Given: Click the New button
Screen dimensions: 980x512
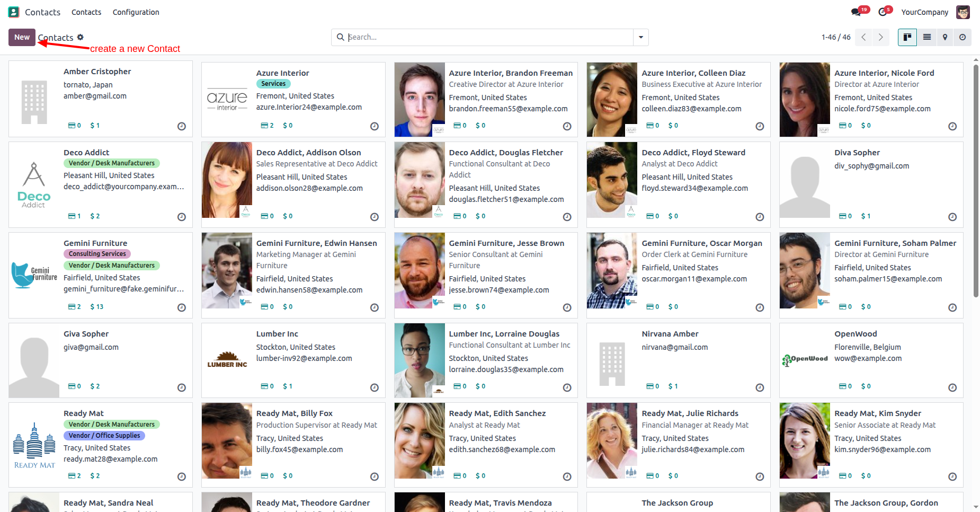Looking at the screenshot, I should click(x=22, y=37).
